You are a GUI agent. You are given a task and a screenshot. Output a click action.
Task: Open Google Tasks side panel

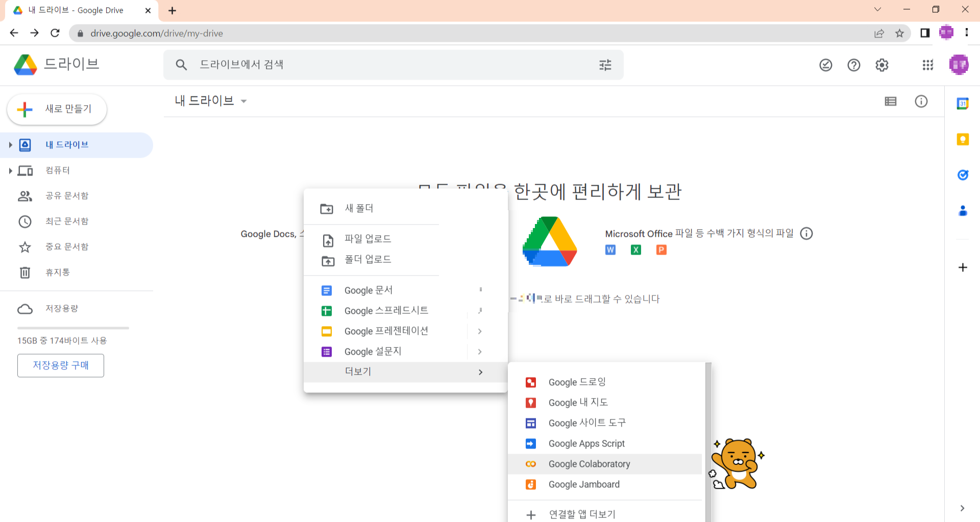[963, 175]
